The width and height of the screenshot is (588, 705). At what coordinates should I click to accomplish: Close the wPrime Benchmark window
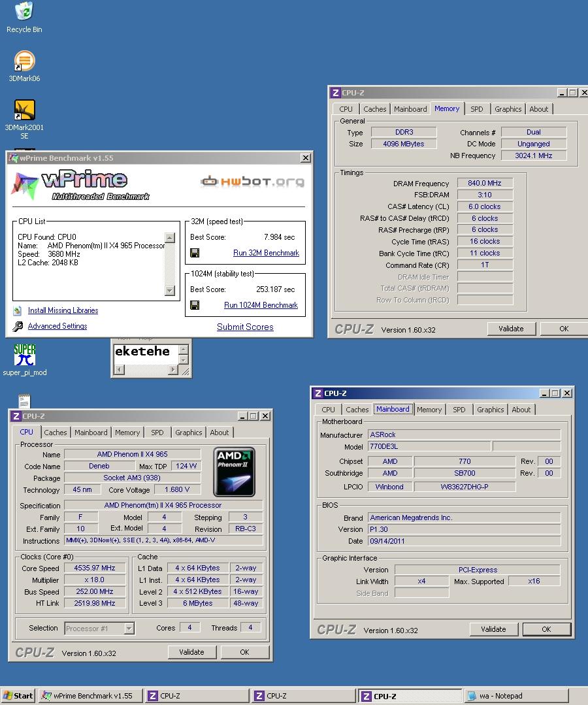[306, 158]
